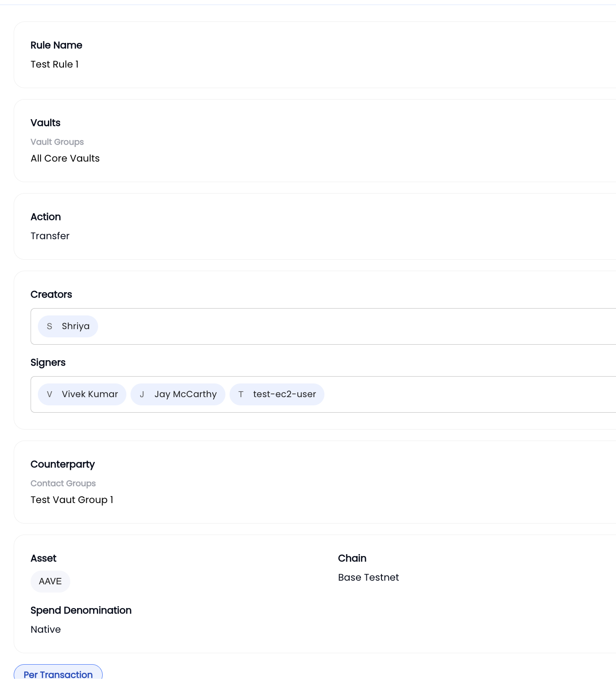616x682 pixels.
Task: Select the Vivek Kumar signer chip
Action: click(x=82, y=394)
